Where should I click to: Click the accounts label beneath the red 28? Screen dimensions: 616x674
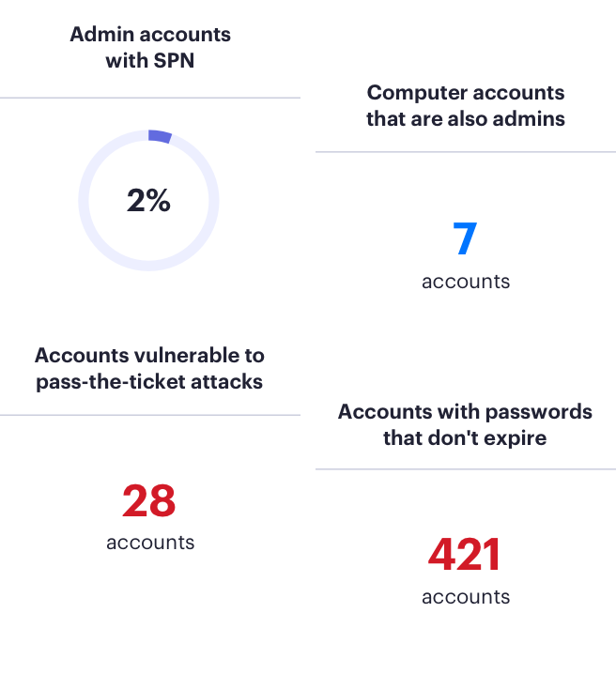pyautogui.click(x=150, y=543)
